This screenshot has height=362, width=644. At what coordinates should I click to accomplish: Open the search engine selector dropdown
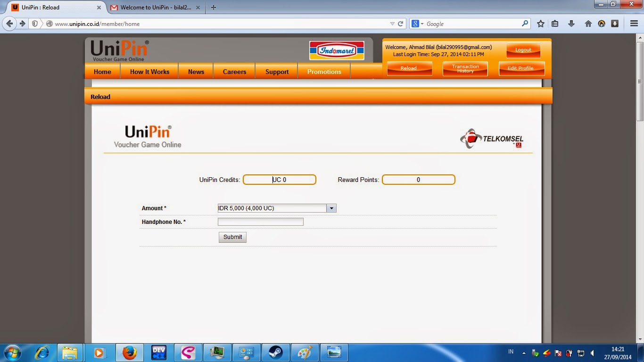pyautogui.click(x=418, y=24)
